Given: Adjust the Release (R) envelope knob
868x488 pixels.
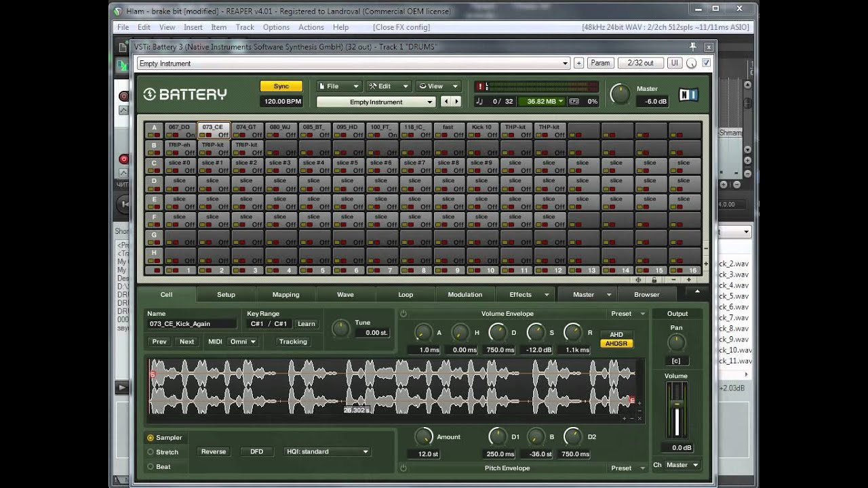Looking at the screenshot, I should [x=573, y=333].
